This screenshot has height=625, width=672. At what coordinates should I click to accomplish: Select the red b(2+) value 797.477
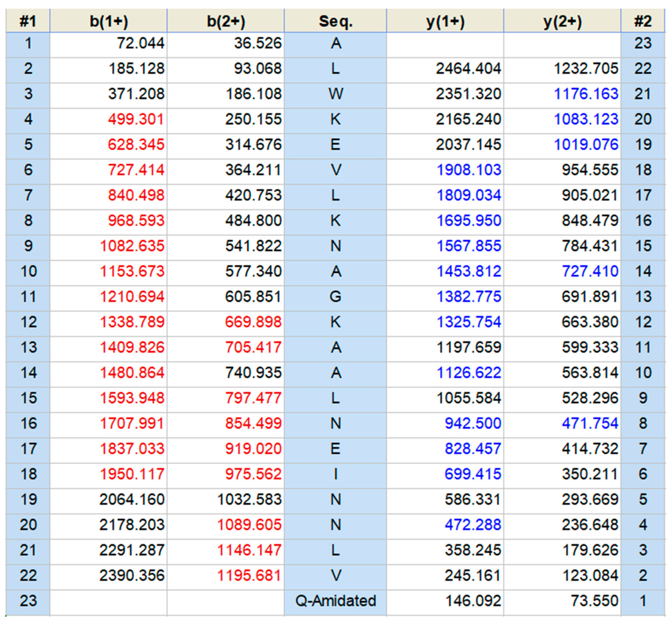pyautogui.click(x=254, y=398)
